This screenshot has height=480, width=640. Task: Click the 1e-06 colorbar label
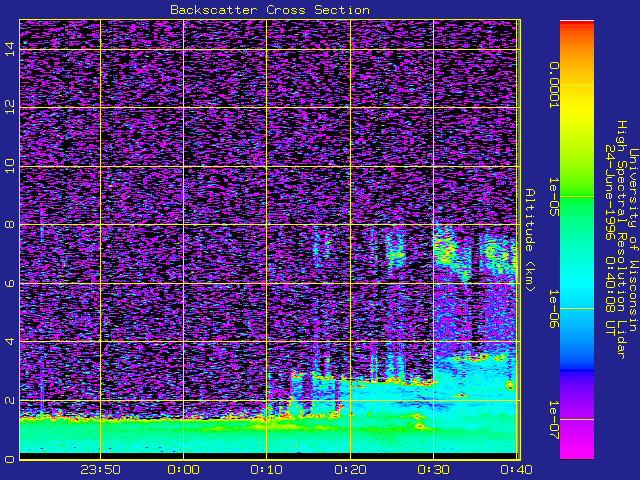553,309
